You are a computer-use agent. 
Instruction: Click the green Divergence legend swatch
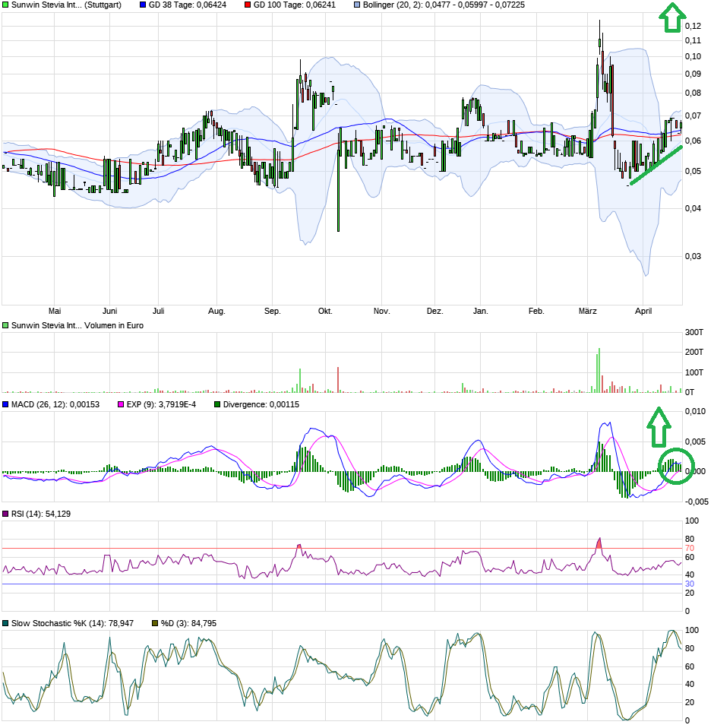point(217,404)
